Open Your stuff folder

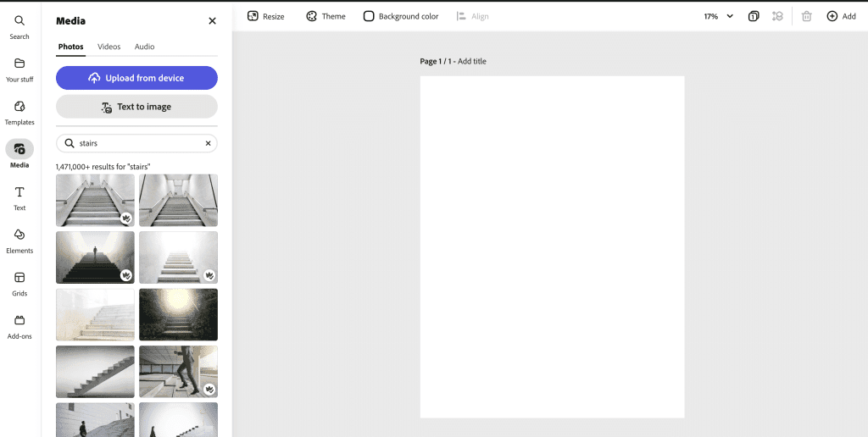point(19,70)
